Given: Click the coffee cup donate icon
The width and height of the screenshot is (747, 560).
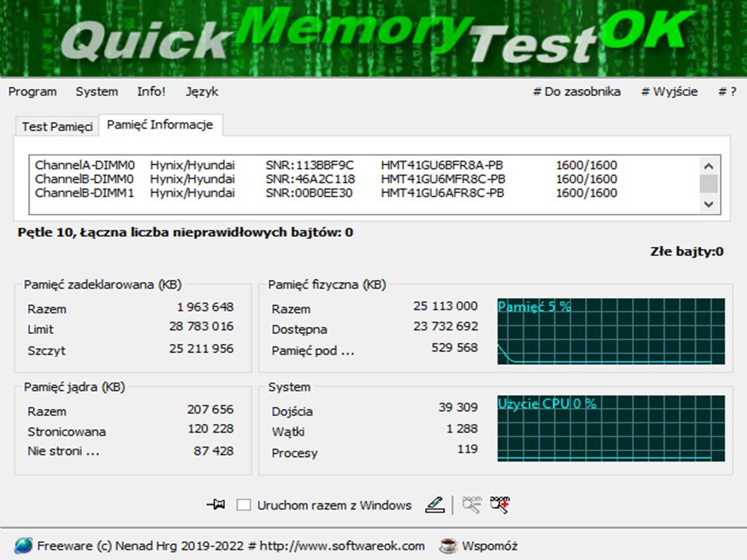Looking at the screenshot, I should [448, 546].
